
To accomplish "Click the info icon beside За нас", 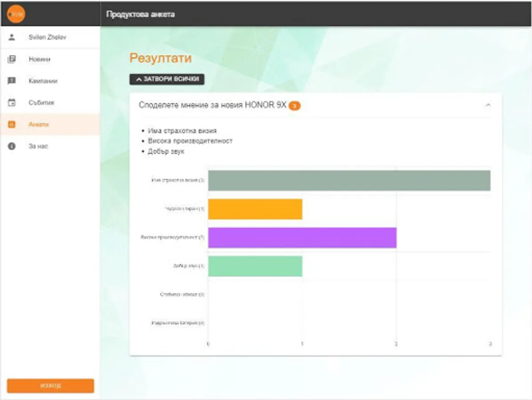I will [12, 146].
